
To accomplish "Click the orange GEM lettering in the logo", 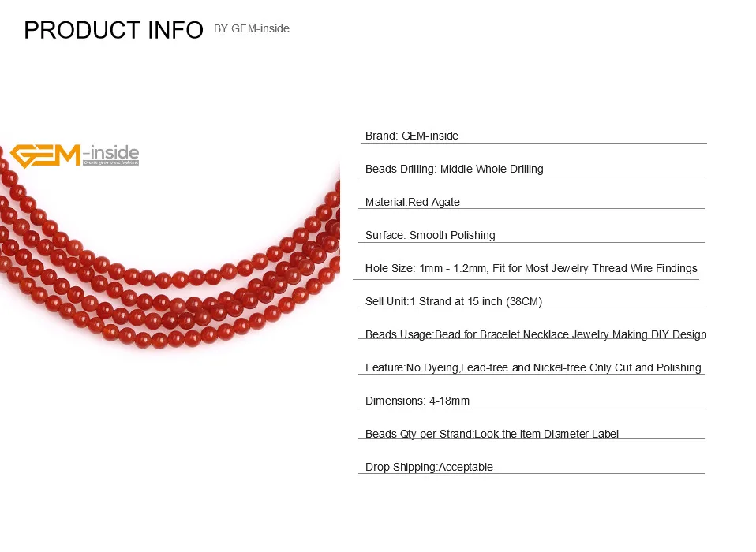I will pyautogui.click(x=45, y=156).
